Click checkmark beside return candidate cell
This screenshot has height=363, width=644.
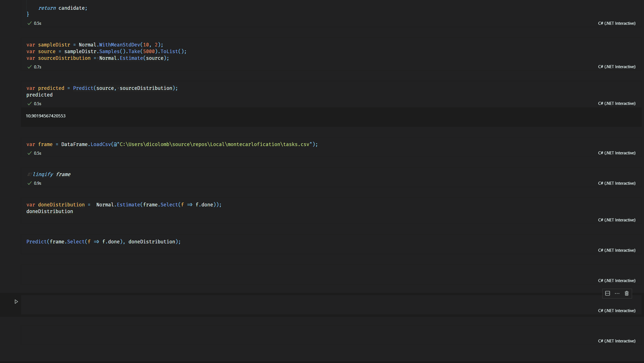29,23
